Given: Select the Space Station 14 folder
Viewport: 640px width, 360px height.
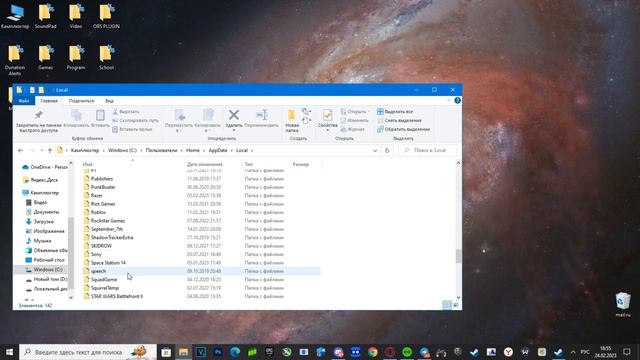Looking at the screenshot, I should click(108, 262).
